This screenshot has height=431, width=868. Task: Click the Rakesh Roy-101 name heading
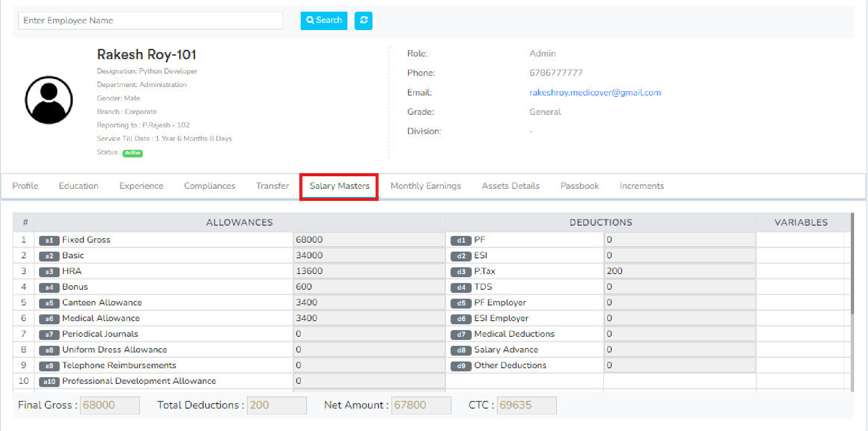coord(147,55)
